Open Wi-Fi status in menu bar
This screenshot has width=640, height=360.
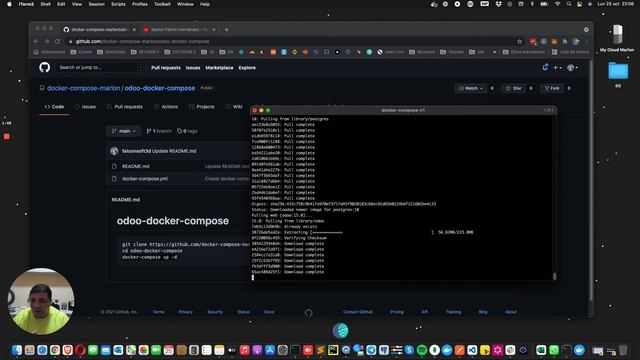[557, 4]
